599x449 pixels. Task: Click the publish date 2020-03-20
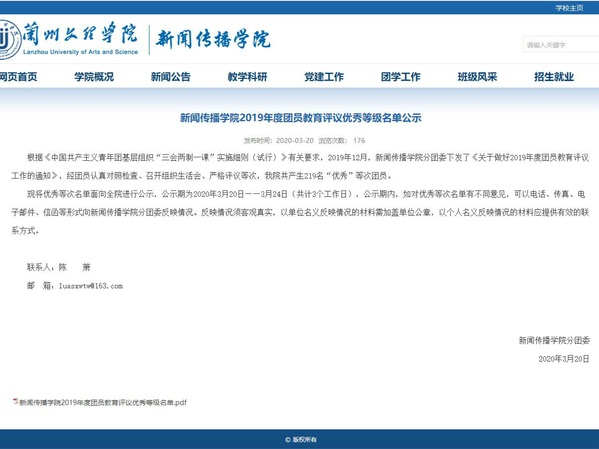coord(295,141)
